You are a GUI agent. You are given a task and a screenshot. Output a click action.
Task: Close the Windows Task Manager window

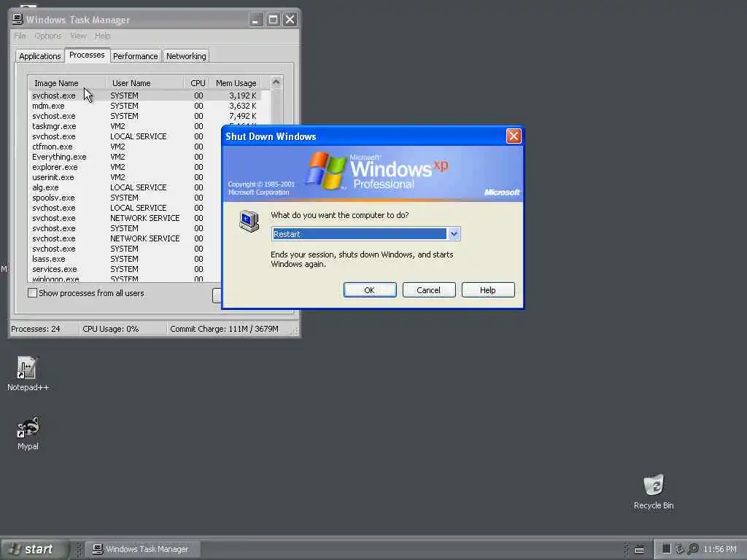290,20
